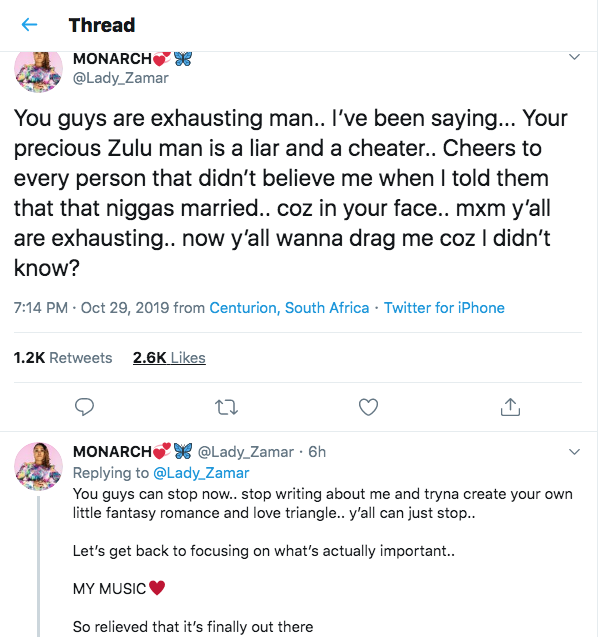
Task: Expand the reply tweet's options chevron
Action: coord(574,452)
